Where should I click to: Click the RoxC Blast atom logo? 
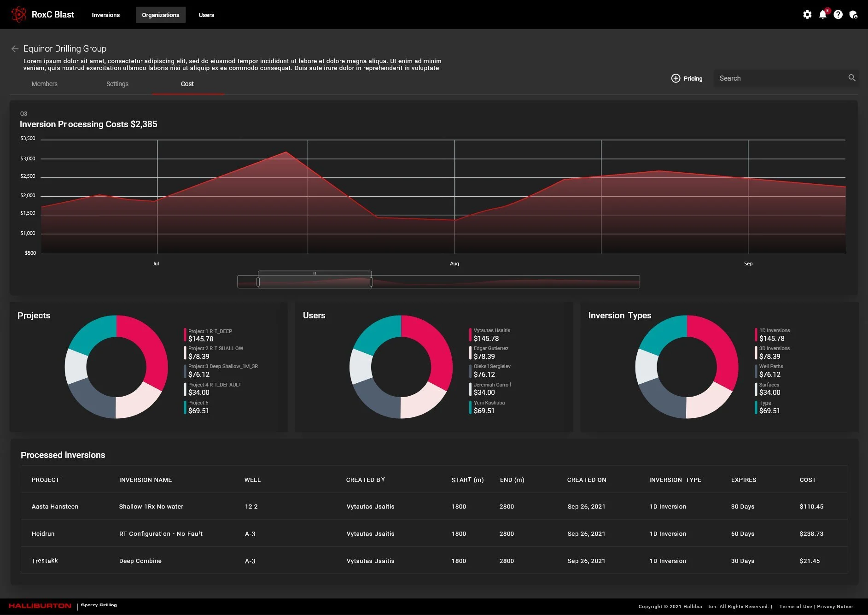point(18,15)
